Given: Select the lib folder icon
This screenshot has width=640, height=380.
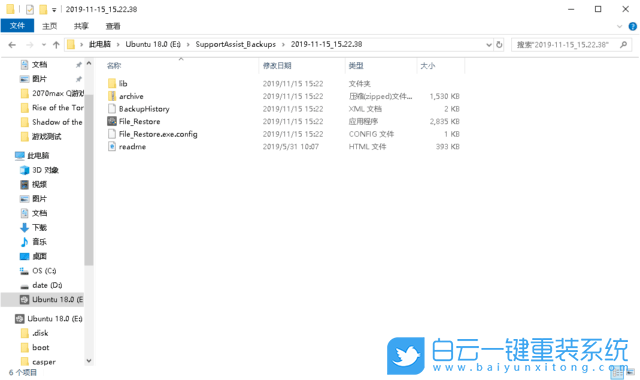Looking at the screenshot, I should (x=112, y=83).
